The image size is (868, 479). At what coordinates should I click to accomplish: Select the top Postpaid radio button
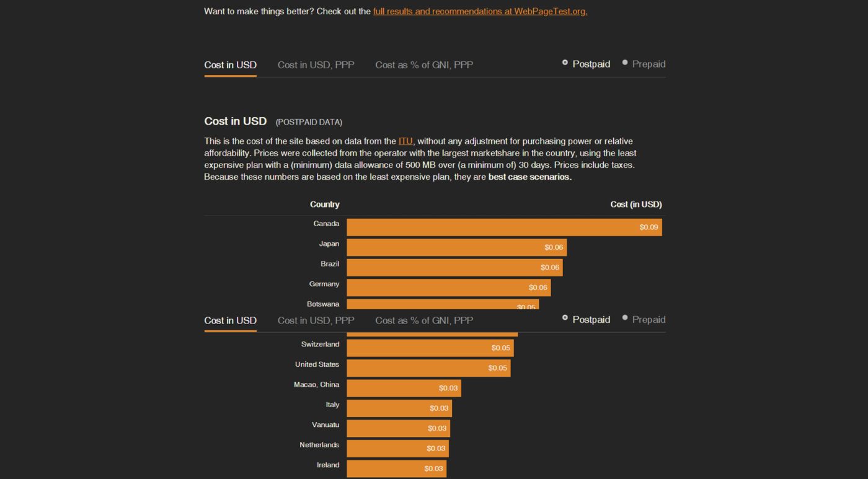(x=565, y=63)
